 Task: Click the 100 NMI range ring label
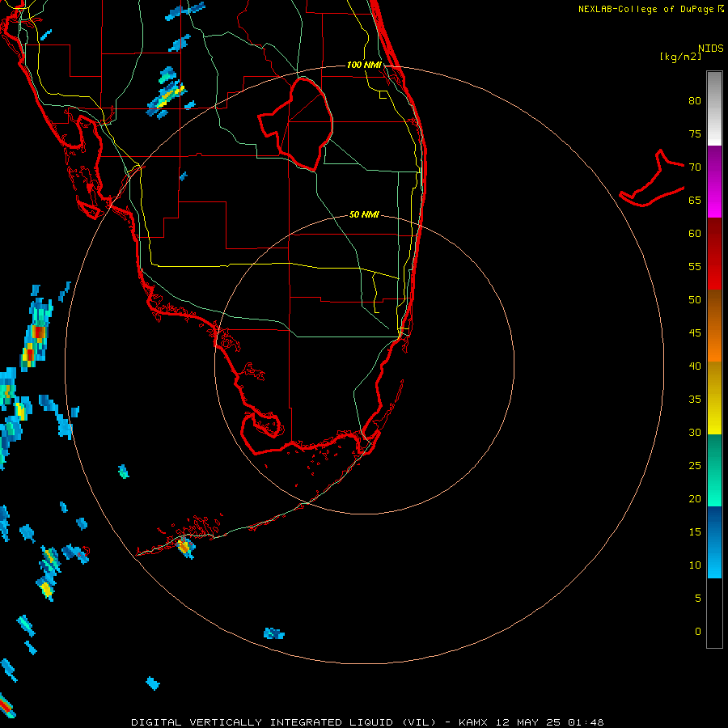[x=364, y=65]
